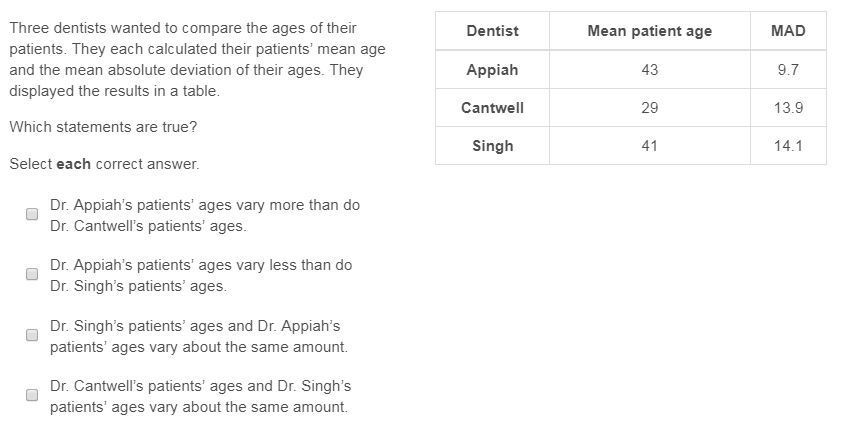This screenshot has width=842, height=439.
Task: Select checkbox for Singh and Appiah same amount
Action: click(32, 335)
